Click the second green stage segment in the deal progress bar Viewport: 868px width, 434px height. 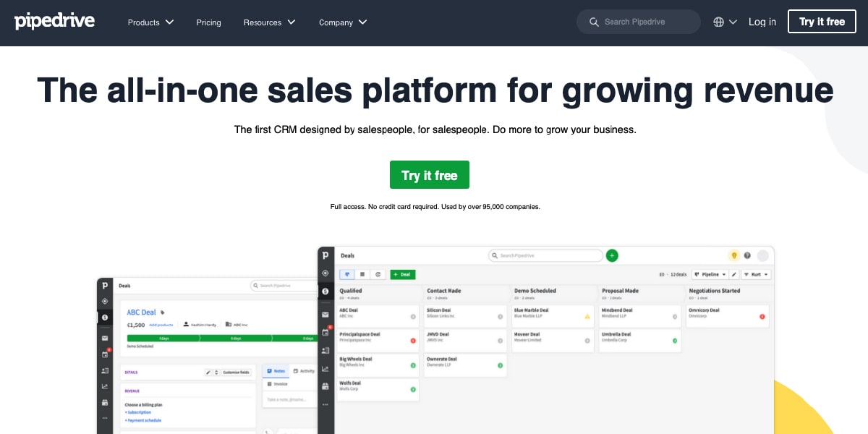236,339
